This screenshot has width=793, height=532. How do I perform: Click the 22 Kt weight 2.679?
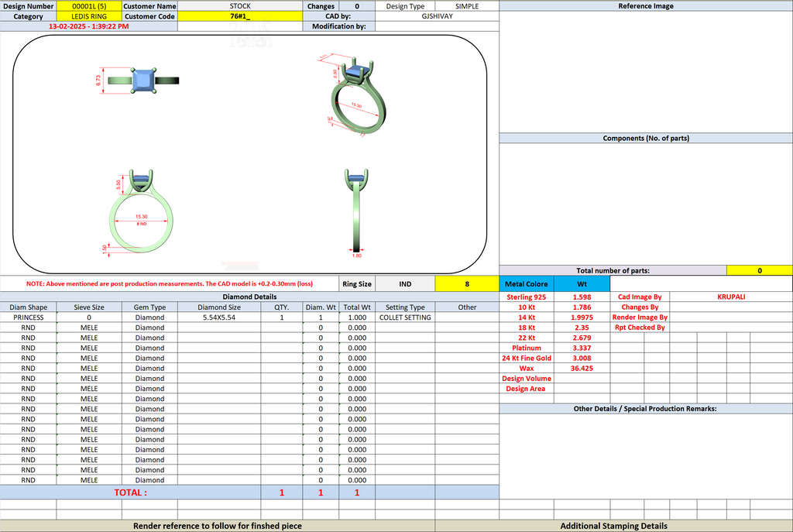point(582,338)
